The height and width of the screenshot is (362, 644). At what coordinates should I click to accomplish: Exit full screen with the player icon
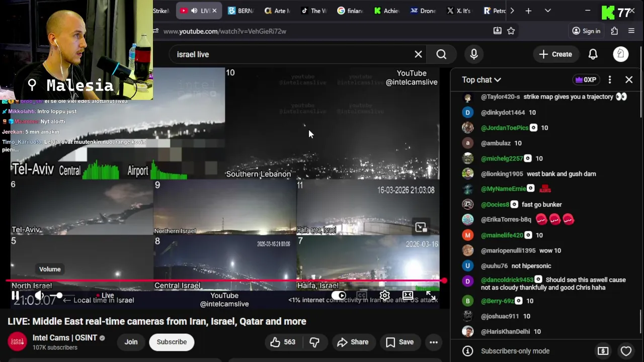[x=431, y=296]
